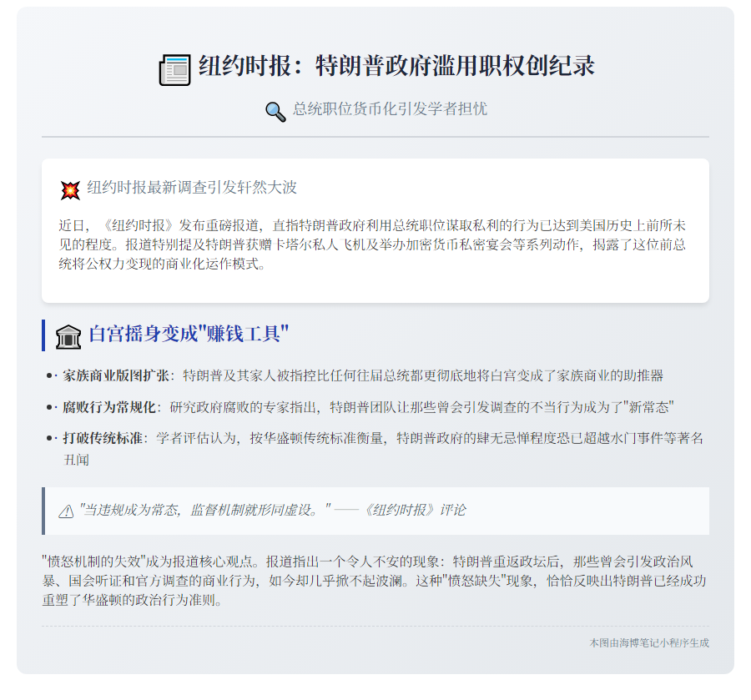
Task: Click the newspaper icon beside the main title
Action: (x=174, y=70)
